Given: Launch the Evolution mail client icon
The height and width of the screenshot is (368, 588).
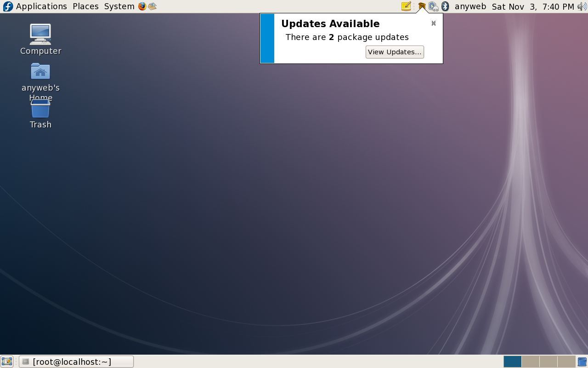Looking at the screenshot, I should (153, 6).
